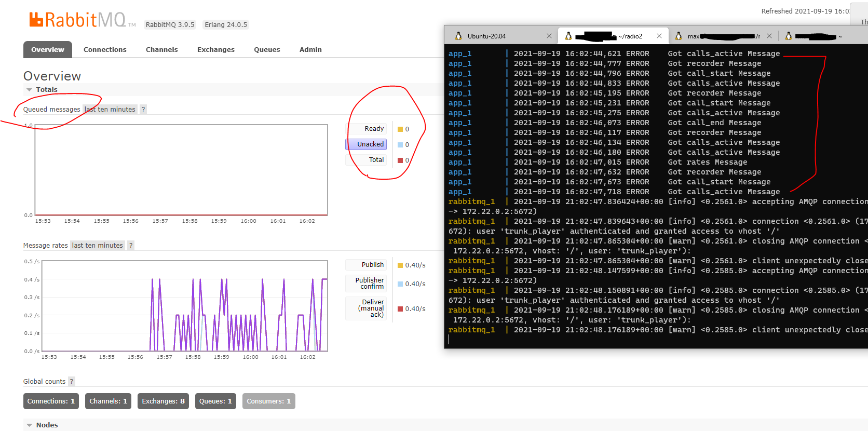Open queued messages help question mark
Viewport: 868px width, 431px height.
[143, 109]
